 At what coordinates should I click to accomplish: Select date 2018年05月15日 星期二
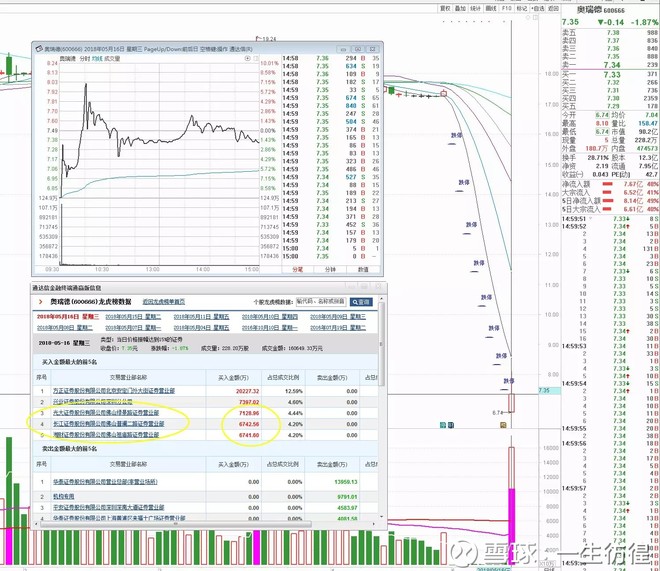pyautogui.click(x=133, y=316)
